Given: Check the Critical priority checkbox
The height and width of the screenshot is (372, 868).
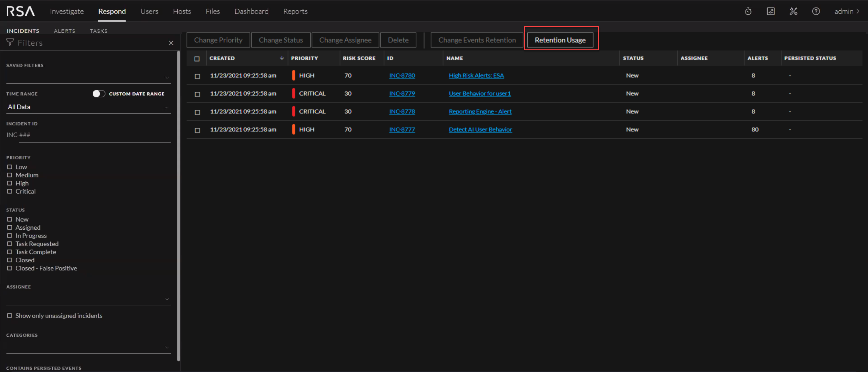Looking at the screenshot, I should point(9,191).
